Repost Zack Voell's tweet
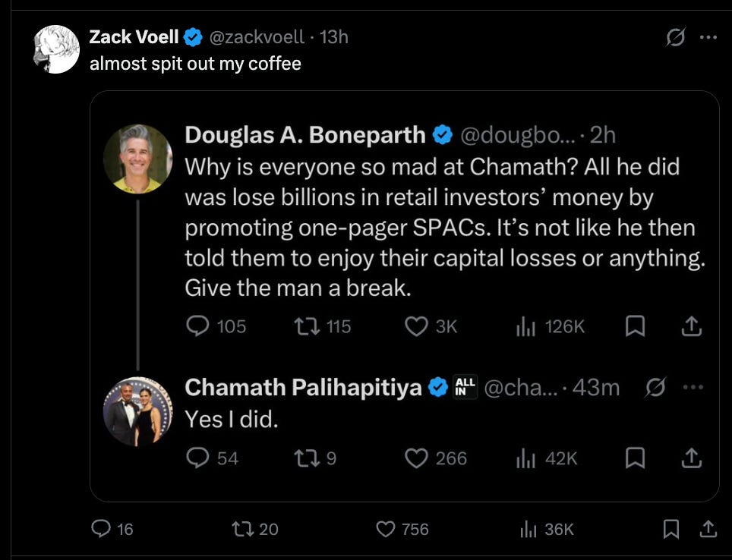732x560 pixels. 247,529
